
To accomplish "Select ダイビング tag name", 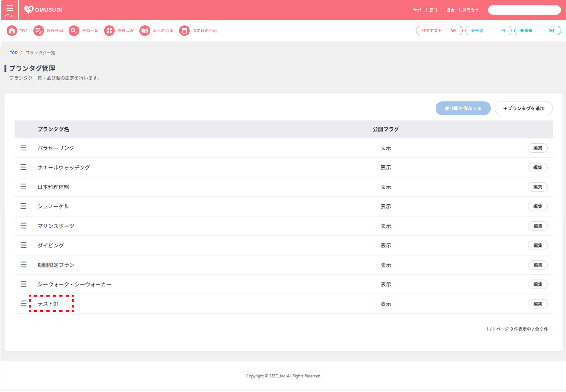I will tap(51, 246).
